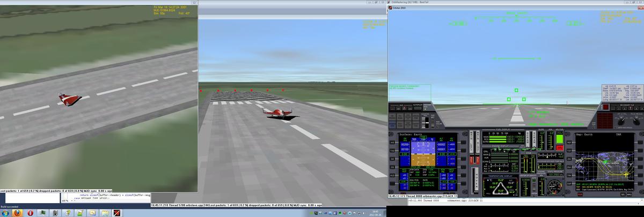Choose GS mode on the Surface MFD

coord(392,159)
